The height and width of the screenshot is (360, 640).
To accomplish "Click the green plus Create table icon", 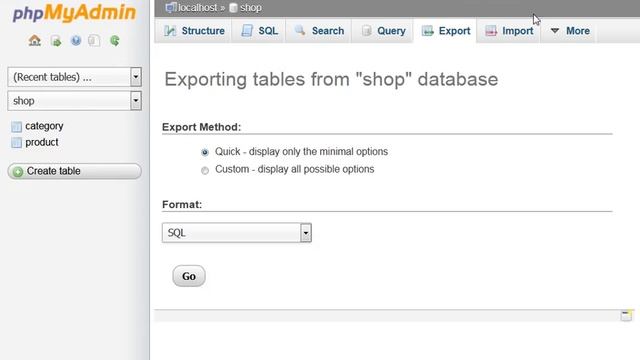I will (x=18, y=172).
